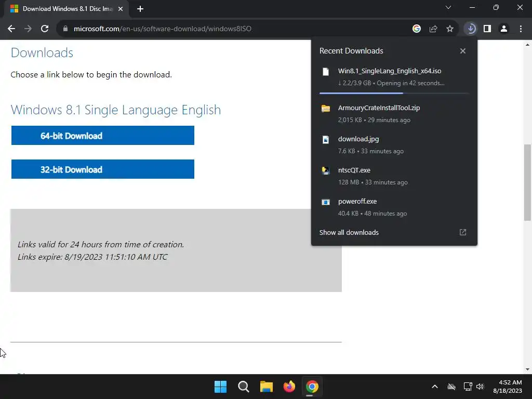532x399 pixels.
Task: Open Win8.1_SingleLang_English_x64.iso download entry
Action: 394,77
